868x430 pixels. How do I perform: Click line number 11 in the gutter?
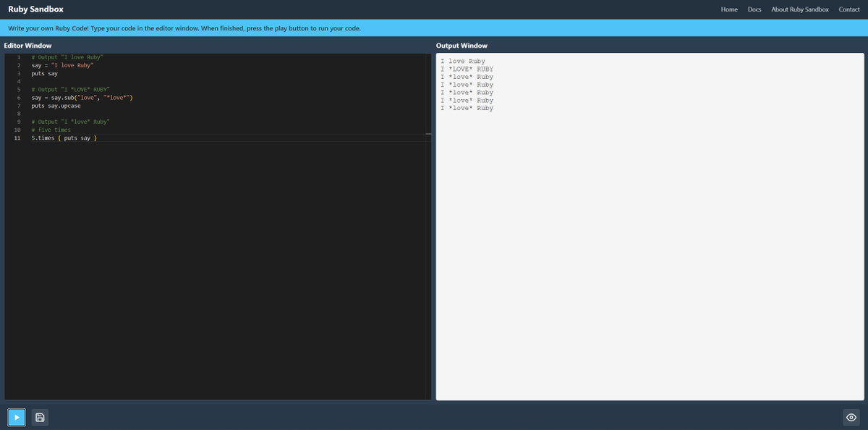click(x=17, y=138)
